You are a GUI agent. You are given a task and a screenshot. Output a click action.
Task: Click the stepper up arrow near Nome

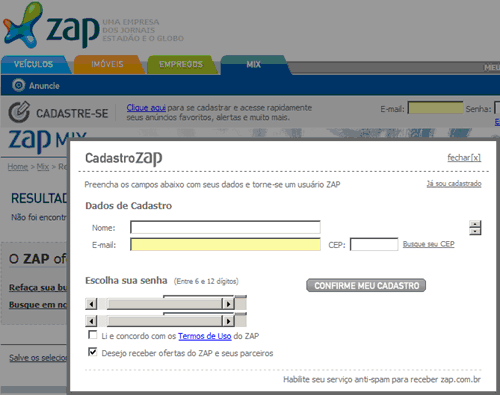click(x=475, y=224)
